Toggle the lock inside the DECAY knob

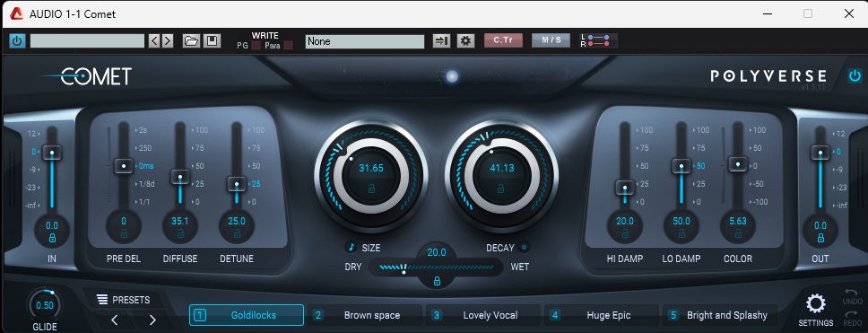tap(500, 189)
